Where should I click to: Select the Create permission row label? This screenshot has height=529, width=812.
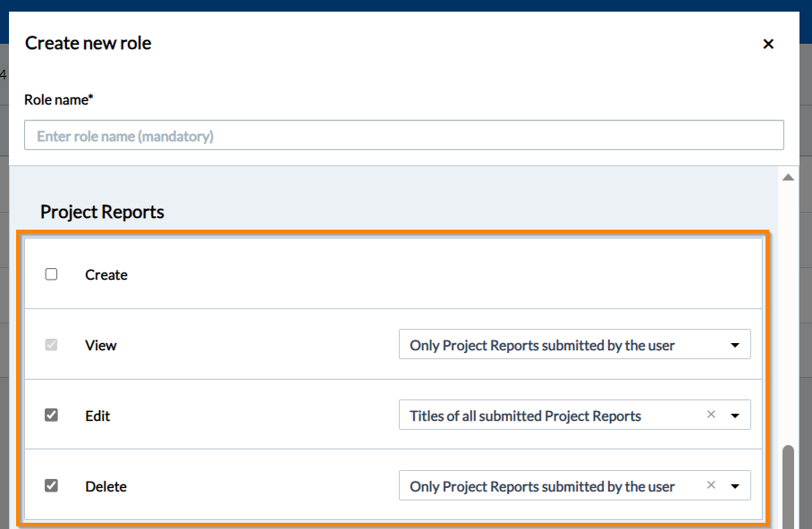(x=106, y=274)
